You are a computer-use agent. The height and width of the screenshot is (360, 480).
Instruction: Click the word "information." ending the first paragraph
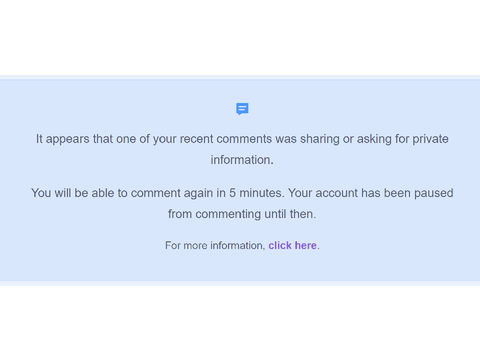coord(242,160)
